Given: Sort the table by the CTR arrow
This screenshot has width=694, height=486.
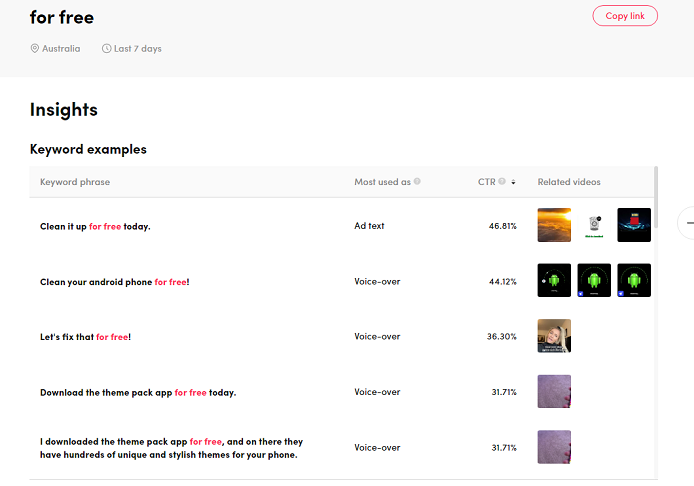Looking at the screenshot, I should [x=514, y=182].
